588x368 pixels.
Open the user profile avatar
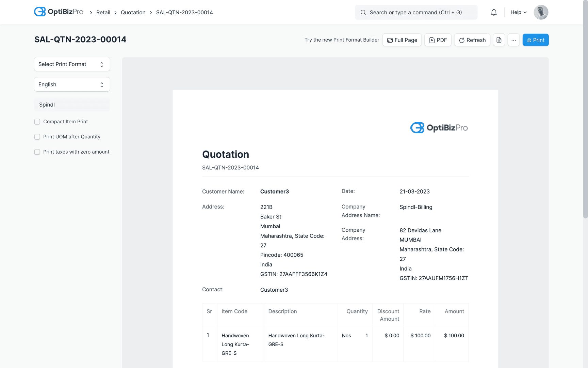pyautogui.click(x=541, y=12)
